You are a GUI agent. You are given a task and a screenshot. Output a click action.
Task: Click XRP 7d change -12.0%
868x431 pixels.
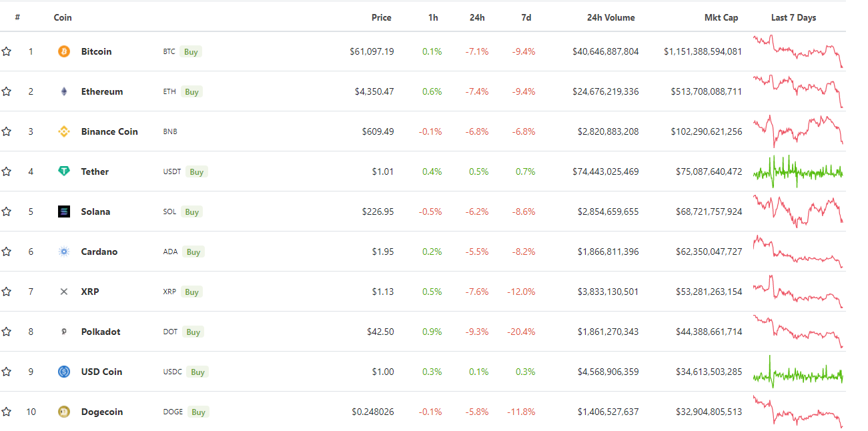(x=522, y=292)
